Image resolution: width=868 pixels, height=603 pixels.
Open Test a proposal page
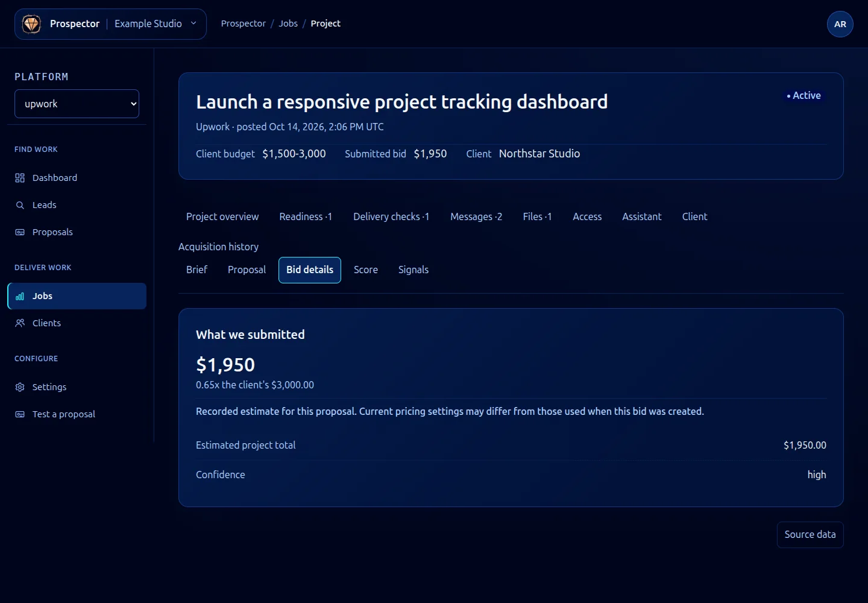point(77,414)
